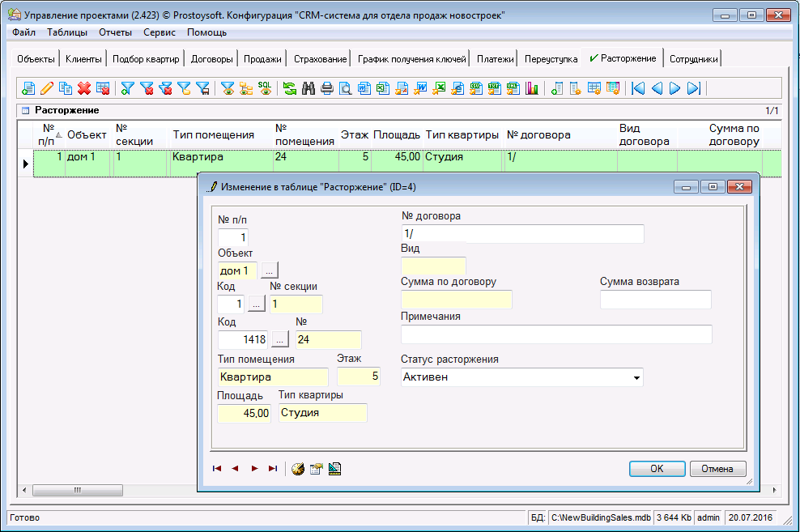Click the Сумма возврата input field
Viewport: 800px width, 532px height.
(x=655, y=300)
